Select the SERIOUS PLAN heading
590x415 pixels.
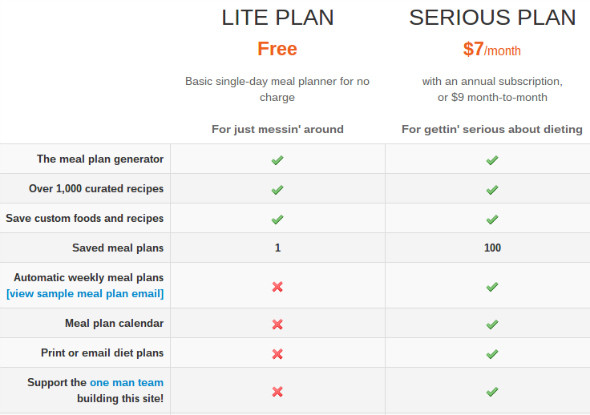[492, 18]
